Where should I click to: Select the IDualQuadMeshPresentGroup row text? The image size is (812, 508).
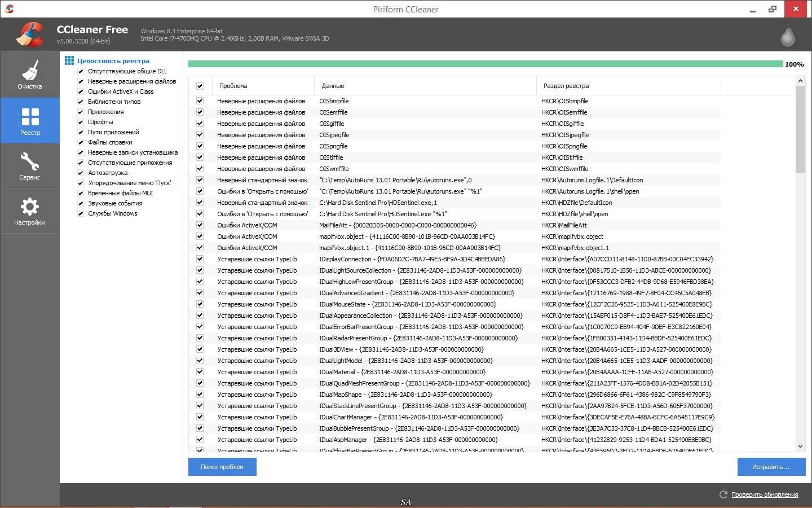tap(425, 383)
